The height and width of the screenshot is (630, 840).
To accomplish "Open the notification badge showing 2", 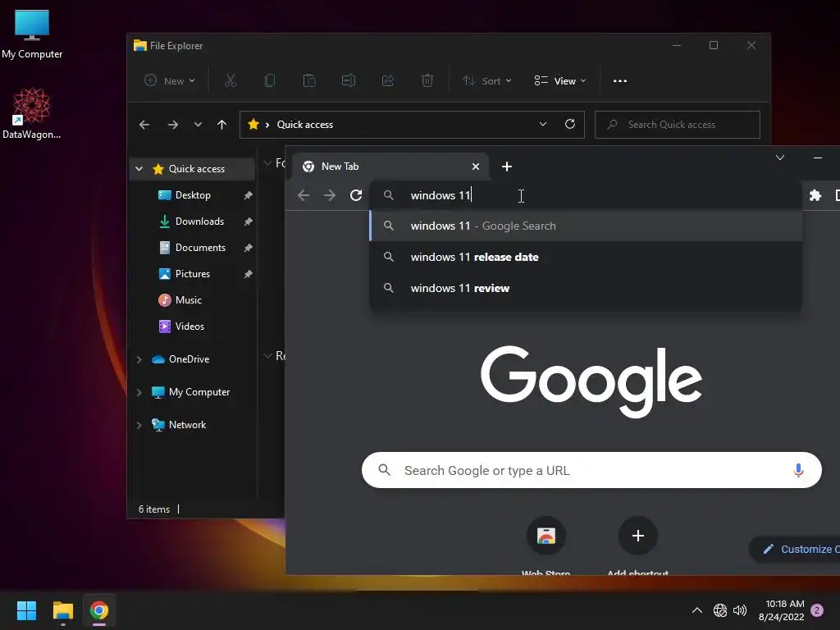I will [817, 610].
